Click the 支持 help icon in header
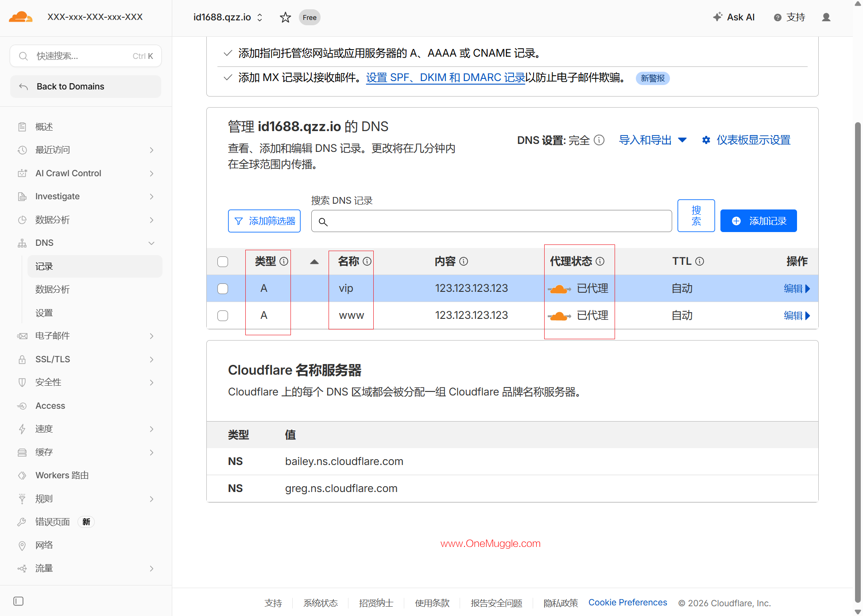The width and height of the screenshot is (863, 616). click(x=778, y=18)
